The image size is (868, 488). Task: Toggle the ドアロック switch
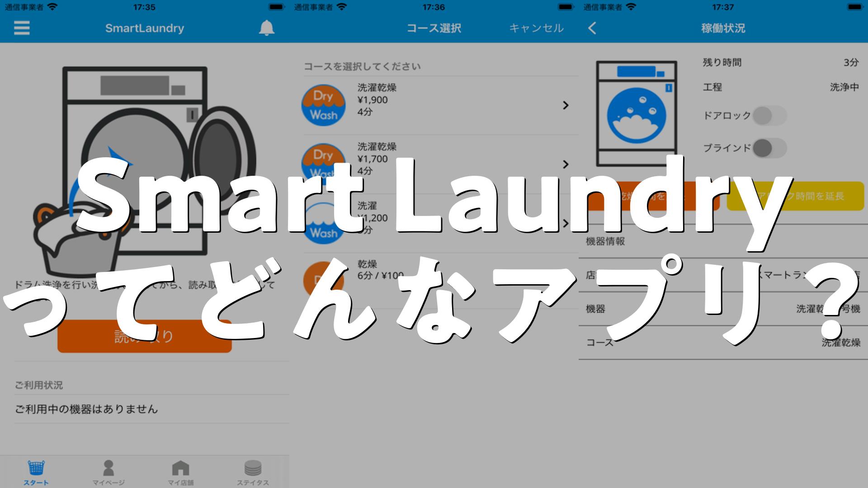coord(770,116)
